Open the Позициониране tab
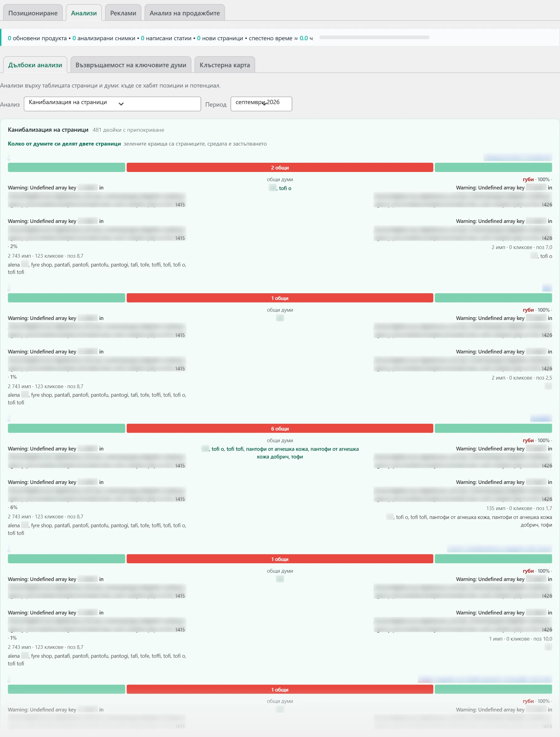560x737 pixels. pyautogui.click(x=33, y=13)
